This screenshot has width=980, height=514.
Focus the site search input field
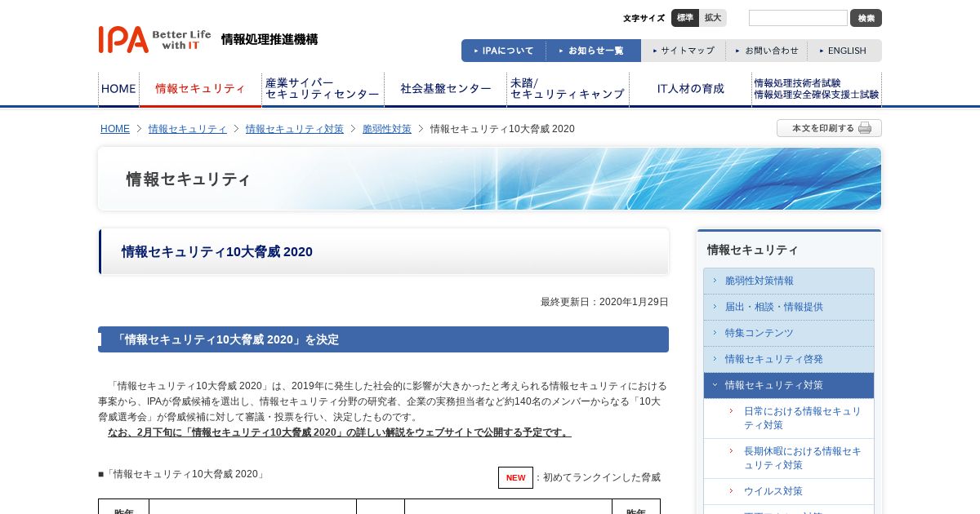pyautogui.click(x=798, y=18)
